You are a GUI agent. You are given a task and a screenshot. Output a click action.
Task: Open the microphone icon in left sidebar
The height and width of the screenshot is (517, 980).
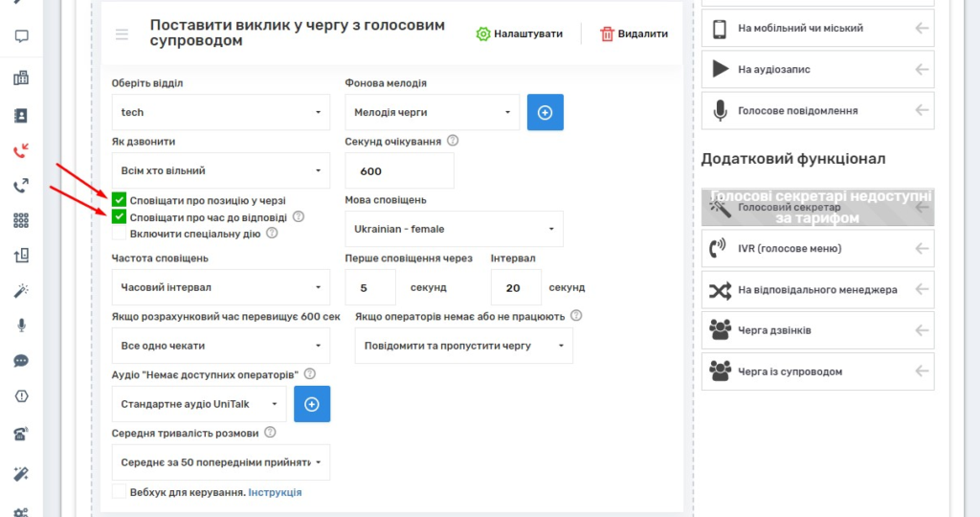(x=21, y=326)
